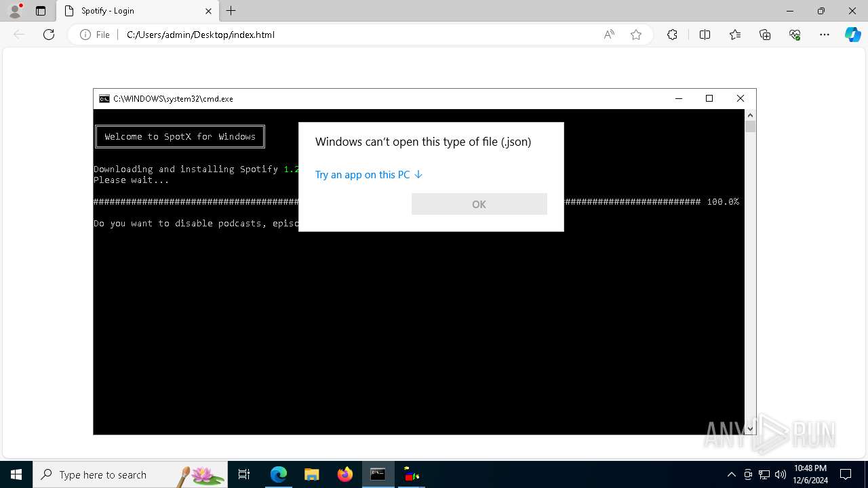Screen dimensions: 868x488
Task: Click the cmd scrollbar up arrow
Action: point(750,115)
